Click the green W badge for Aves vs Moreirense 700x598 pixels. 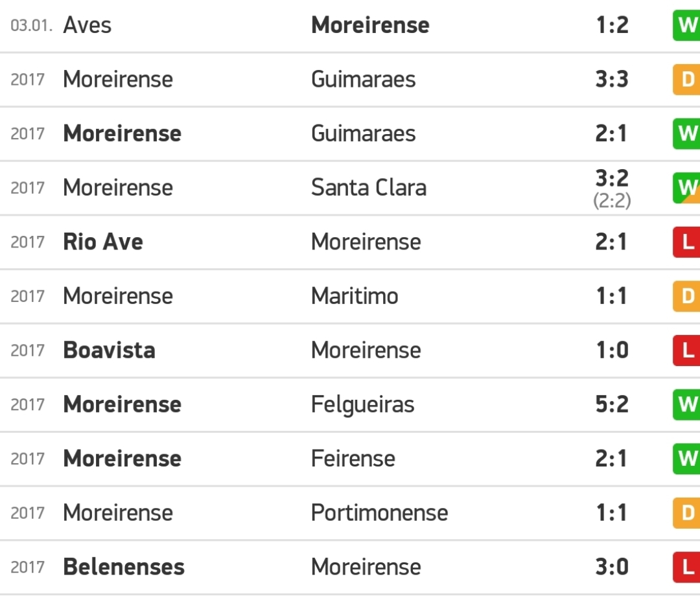click(x=686, y=25)
